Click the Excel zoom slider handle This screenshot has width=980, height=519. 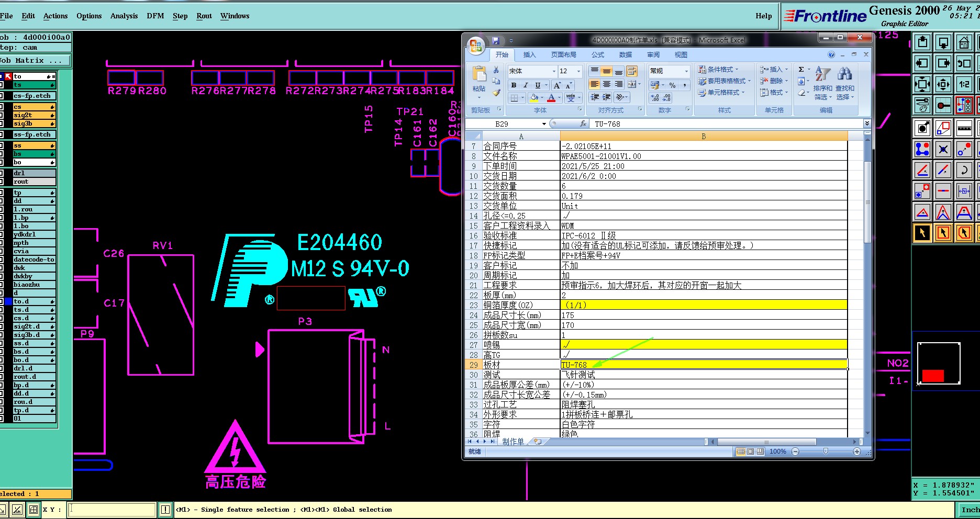826,452
